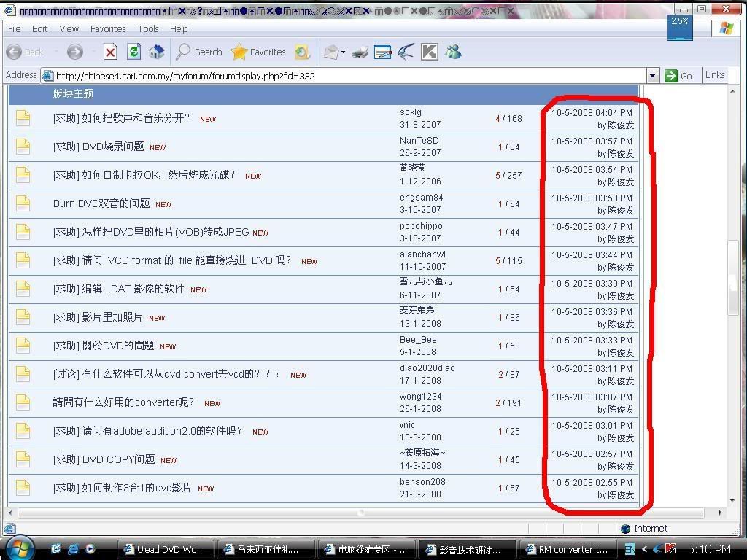
Task: Open the Tools menu
Action: pyautogui.click(x=148, y=28)
